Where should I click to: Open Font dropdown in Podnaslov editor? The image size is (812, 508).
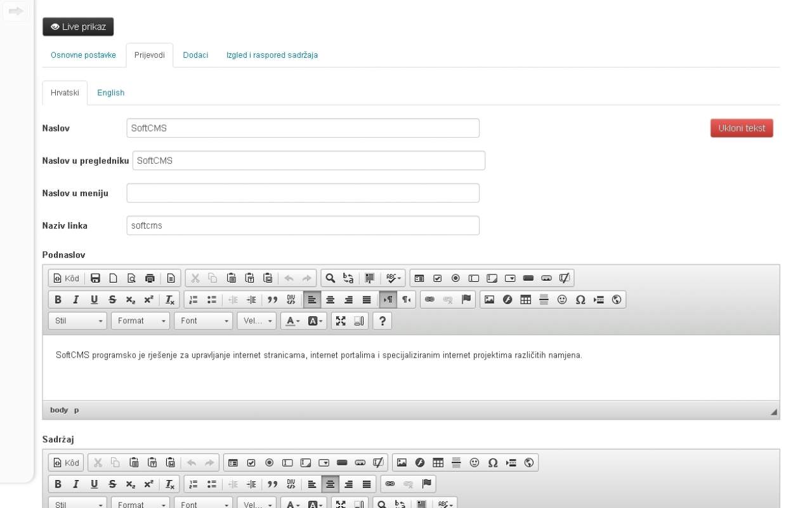203,321
